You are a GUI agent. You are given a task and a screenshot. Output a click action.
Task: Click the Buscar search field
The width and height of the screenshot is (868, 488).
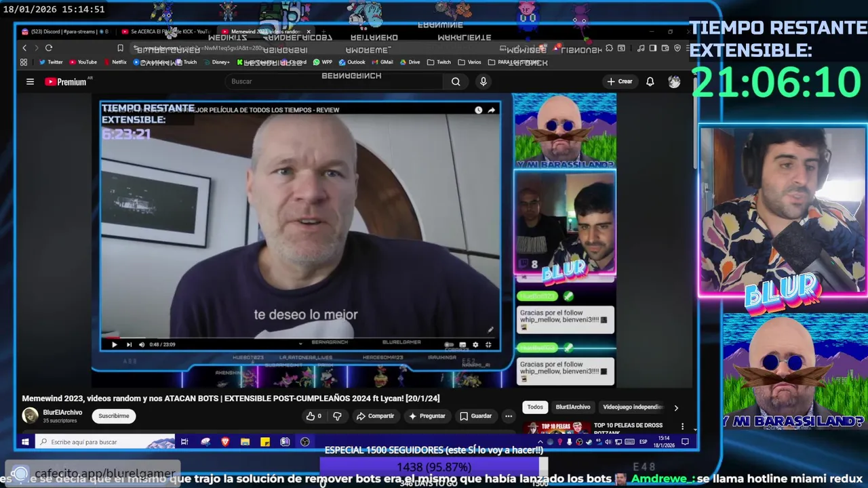click(334, 81)
